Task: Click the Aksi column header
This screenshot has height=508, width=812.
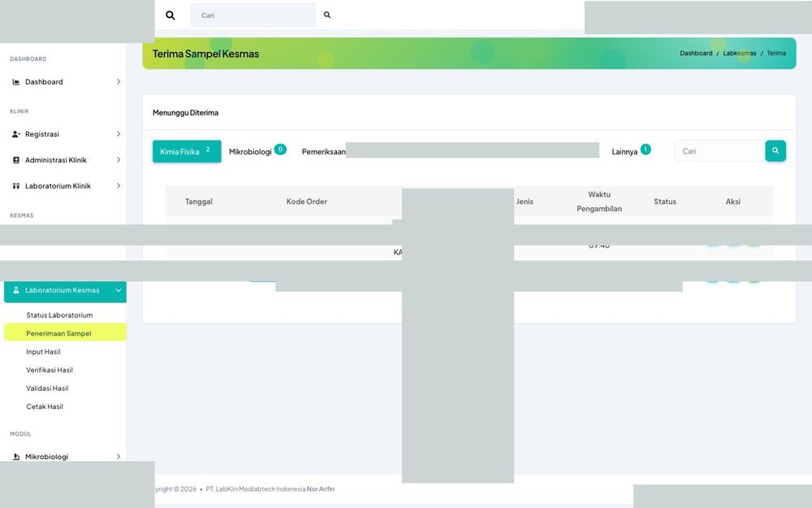Action: (732, 202)
